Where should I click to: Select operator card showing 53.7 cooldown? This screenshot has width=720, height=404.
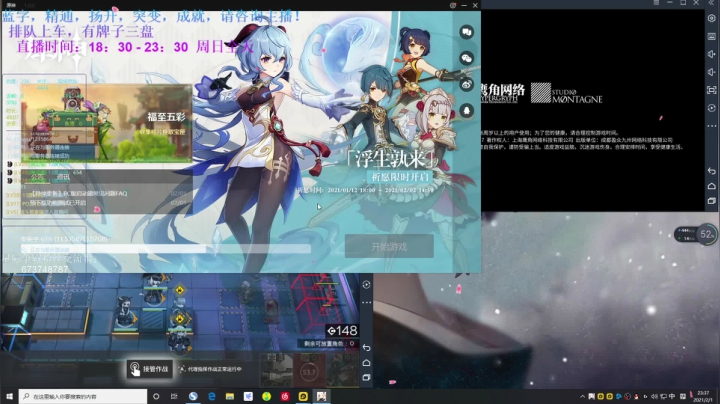(309, 371)
